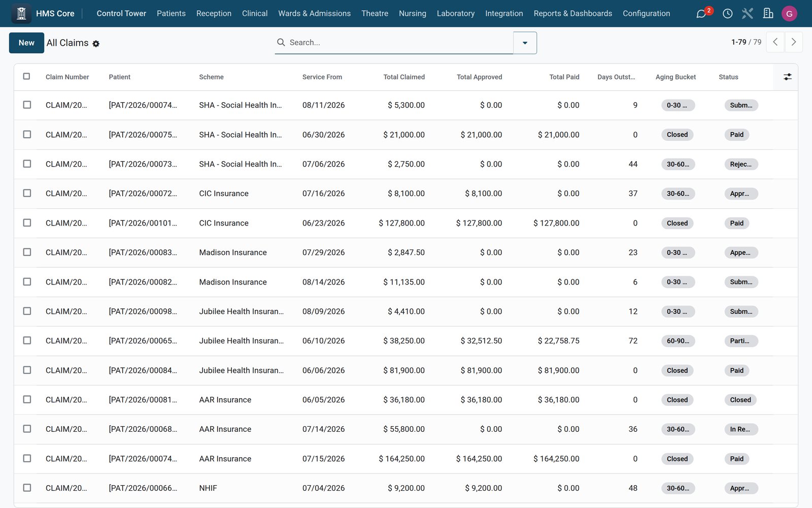Viewport: 812px width, 508px height.
Task: Check the row with $ 127,800.00 claimed
Action: pyautogui.click(x=27, y=223)
